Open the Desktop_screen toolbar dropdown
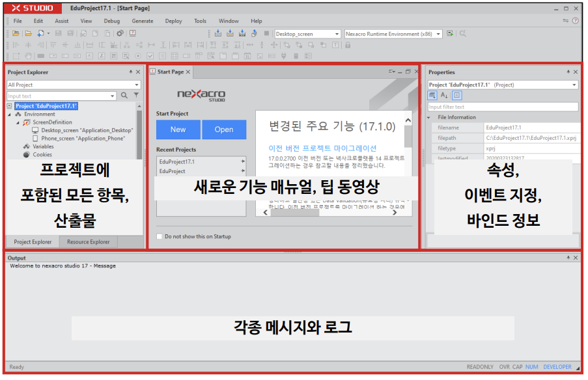The image size is (588, 380). [x=337, y=34]
